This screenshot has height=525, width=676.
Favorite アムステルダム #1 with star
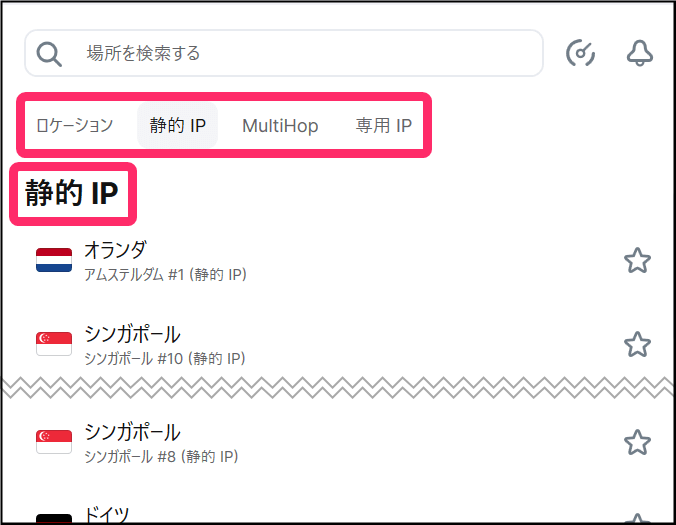[x=637, y=260]
